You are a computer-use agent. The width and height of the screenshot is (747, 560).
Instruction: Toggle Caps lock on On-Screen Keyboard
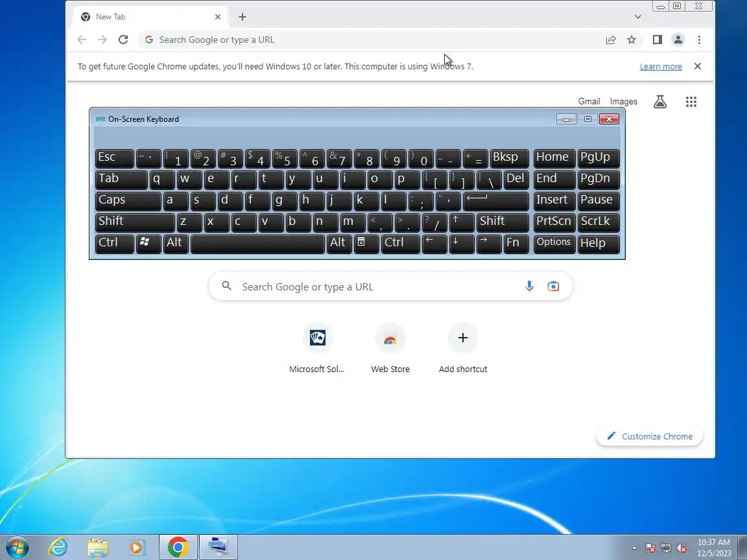coord(128,202)
